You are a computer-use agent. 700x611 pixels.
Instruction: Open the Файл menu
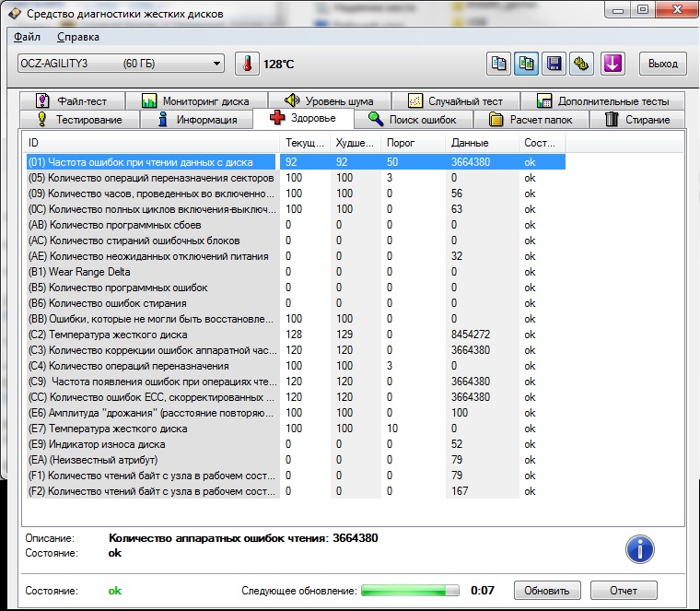tap(27, 37)
